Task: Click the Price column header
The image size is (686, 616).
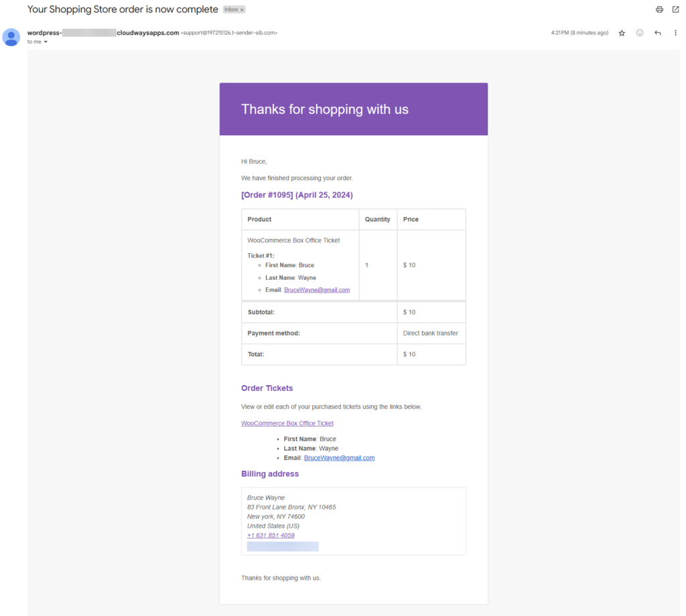Action: point(411,220)
